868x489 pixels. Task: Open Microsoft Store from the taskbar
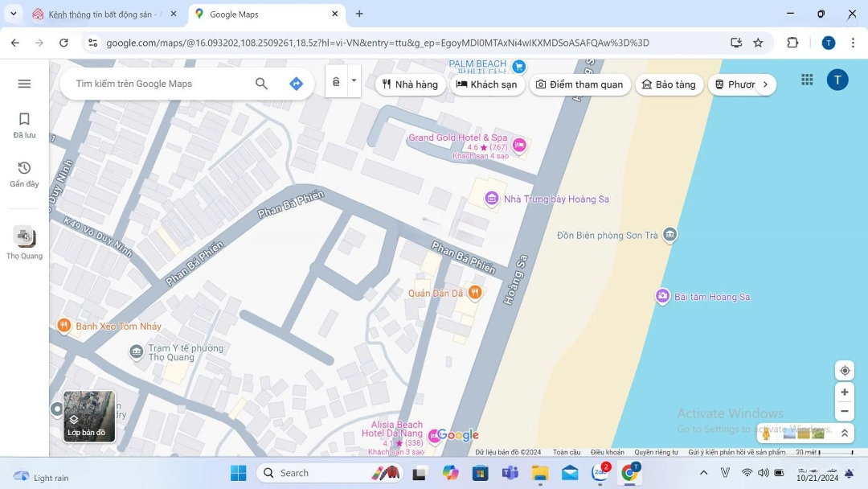pos(480,473)
